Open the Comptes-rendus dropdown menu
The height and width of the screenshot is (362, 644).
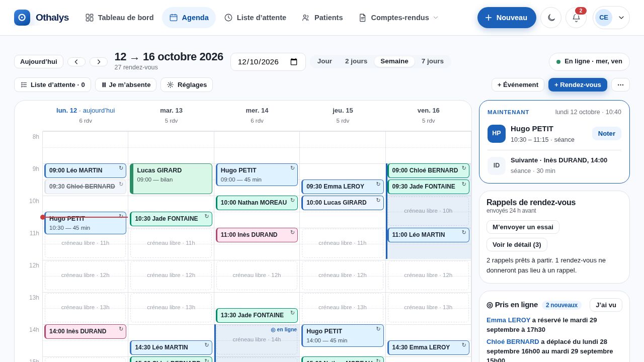[x=398, y=18]
